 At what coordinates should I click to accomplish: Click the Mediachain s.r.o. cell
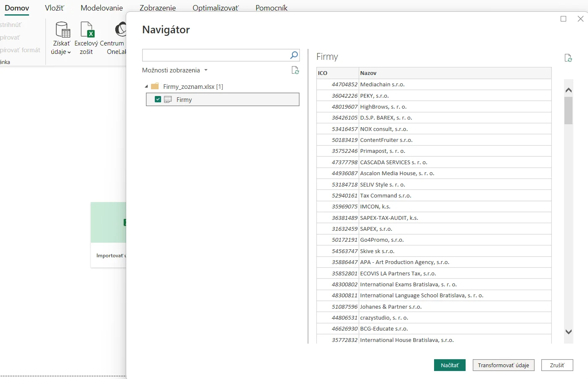455,84
